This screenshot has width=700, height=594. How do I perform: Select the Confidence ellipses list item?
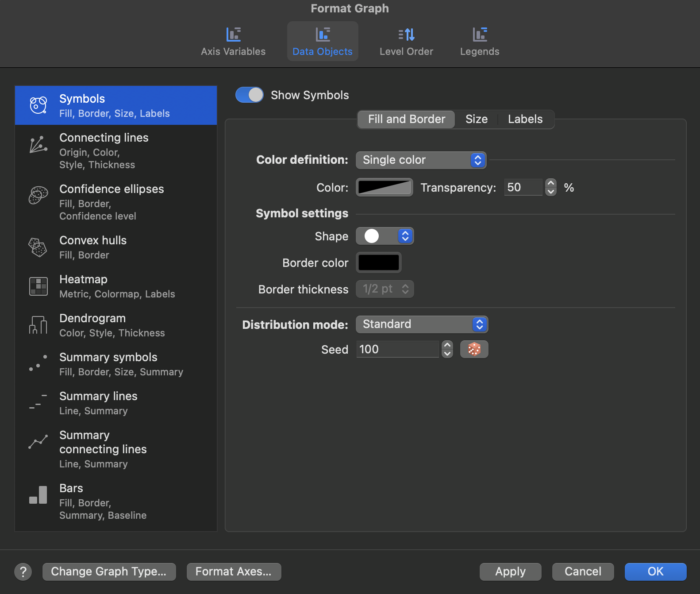[116, 202]
